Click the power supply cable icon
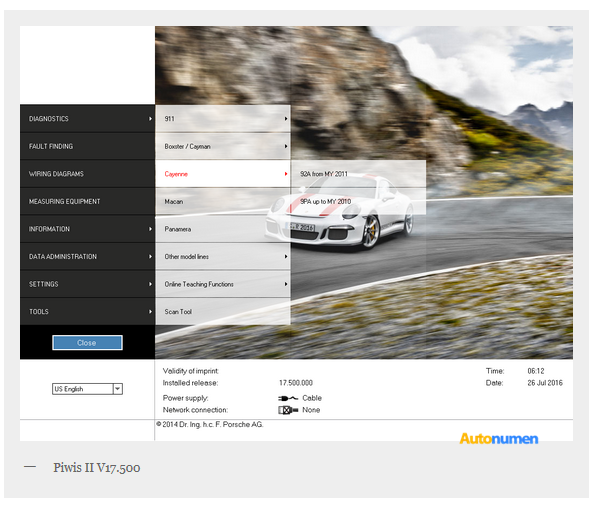 click(x=288, y=398)
